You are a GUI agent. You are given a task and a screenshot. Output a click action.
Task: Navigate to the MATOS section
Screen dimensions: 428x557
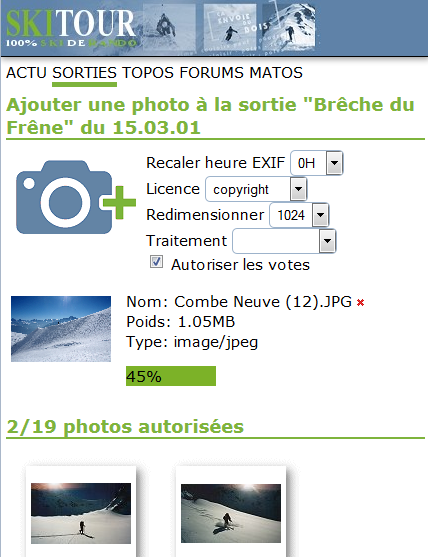coord(276,73)
